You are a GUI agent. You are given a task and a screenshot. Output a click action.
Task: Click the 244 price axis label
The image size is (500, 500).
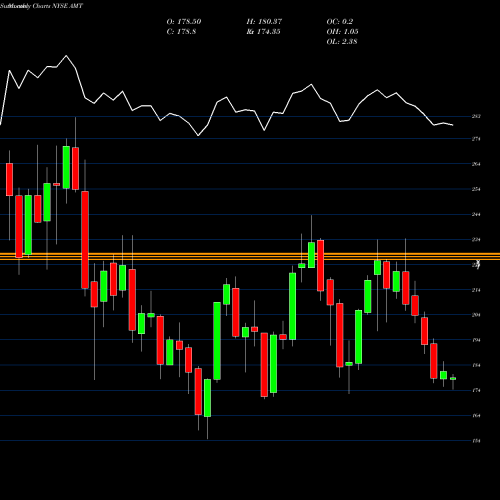[x=476, y=214]
